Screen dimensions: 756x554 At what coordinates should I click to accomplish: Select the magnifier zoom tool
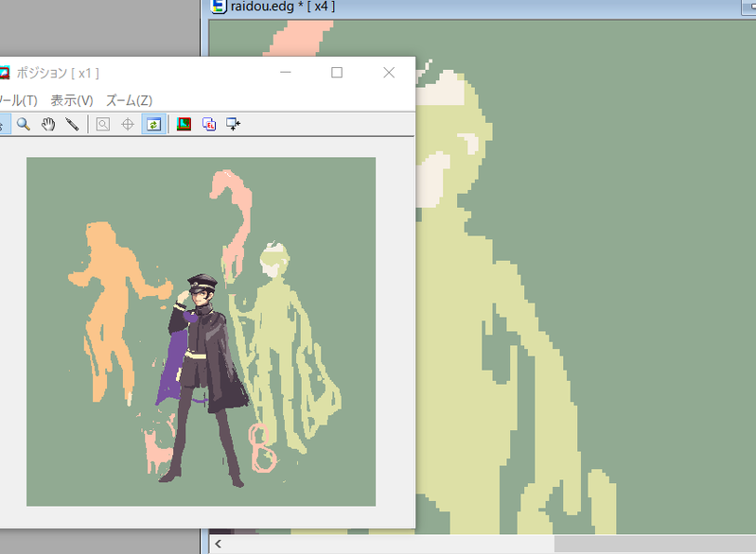(x=23, y=124)
